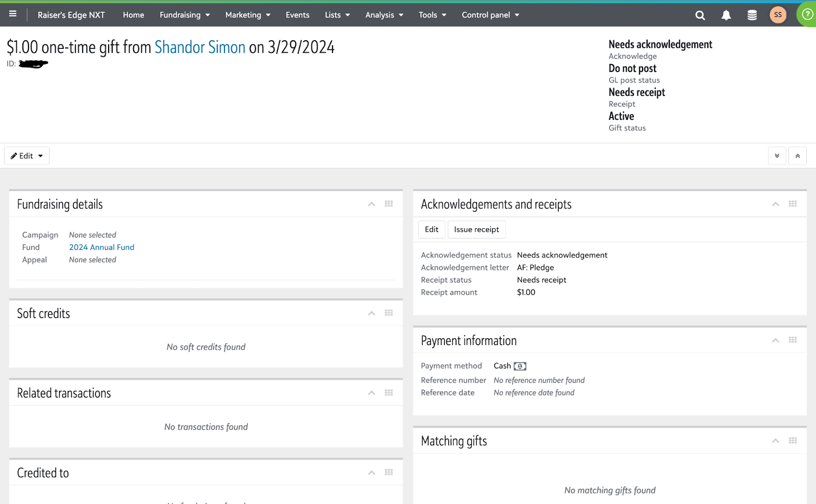The height and width of the screenshot is (504, 816).
Task: Open the Control panel menu
Action: click(491, 15)
